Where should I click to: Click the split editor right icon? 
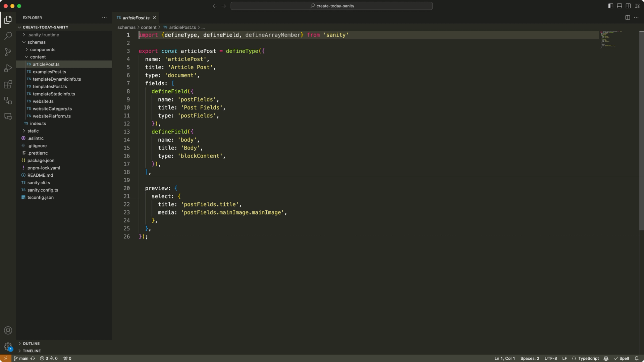pyautogui.click(x=627, y=18)
